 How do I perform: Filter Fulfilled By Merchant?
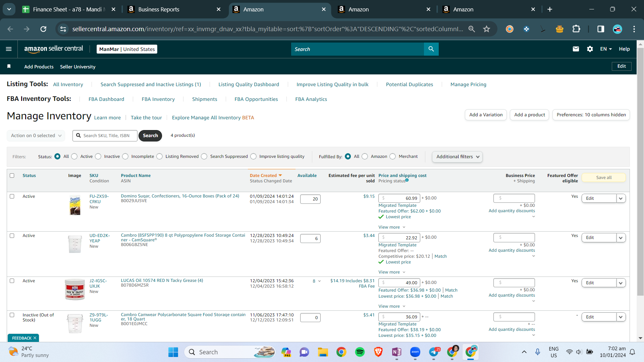[x=393, y=157]
